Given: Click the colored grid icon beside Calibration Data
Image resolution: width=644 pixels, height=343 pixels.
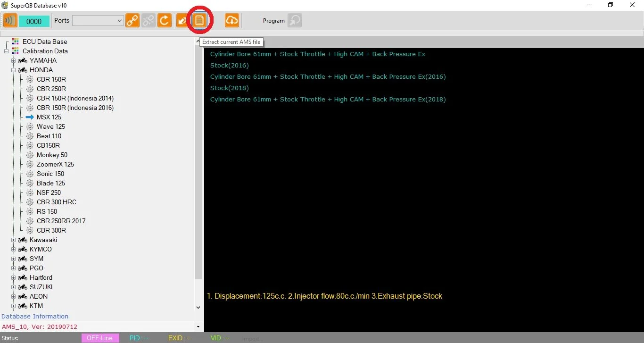Looking at the screenshot, I should point(16,51).
